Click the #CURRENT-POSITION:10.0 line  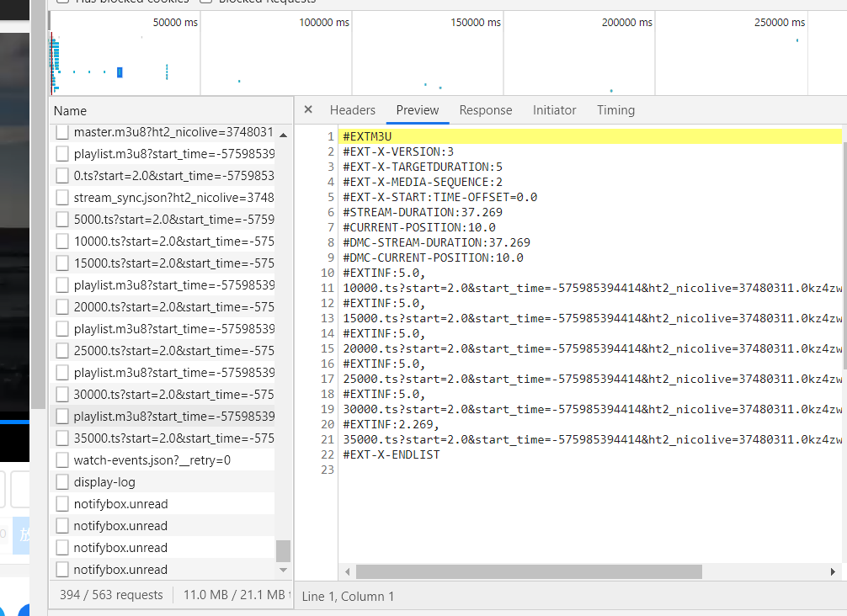click(419, 227)
